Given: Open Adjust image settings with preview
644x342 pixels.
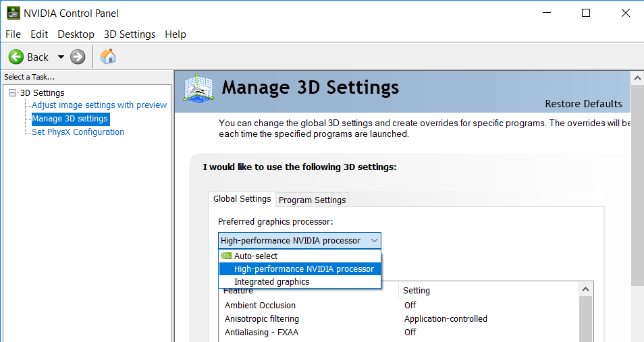Looking at the screenshot, I should click(99, 105).
